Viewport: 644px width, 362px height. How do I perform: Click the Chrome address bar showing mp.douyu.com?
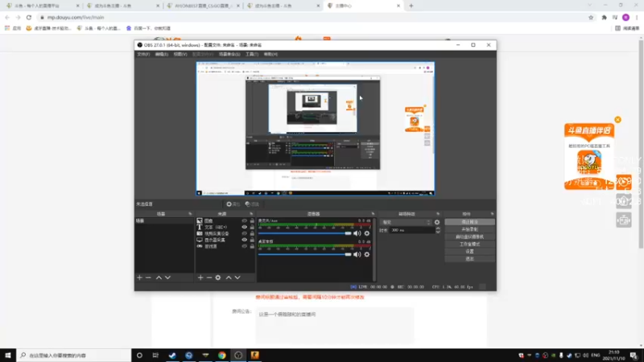coord(312,18)
